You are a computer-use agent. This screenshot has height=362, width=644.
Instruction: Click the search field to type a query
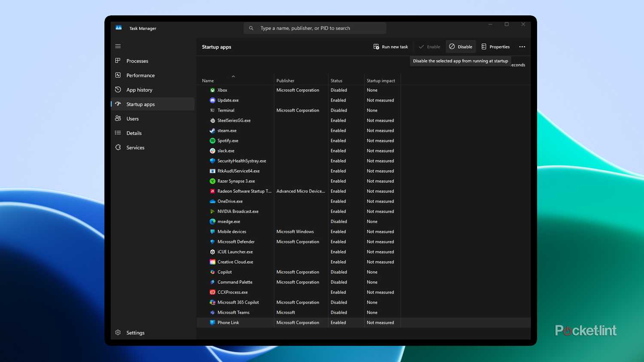tap(314, 28)
